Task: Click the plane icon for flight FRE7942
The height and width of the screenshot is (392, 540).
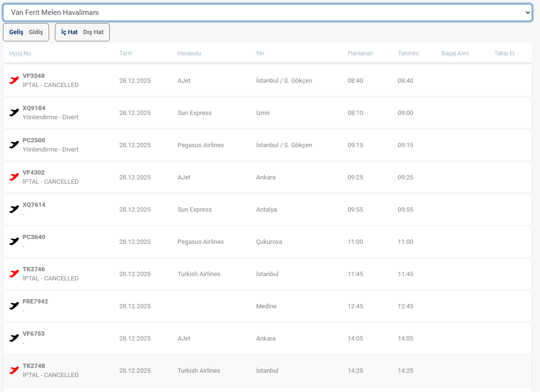Action: point(14,306)
